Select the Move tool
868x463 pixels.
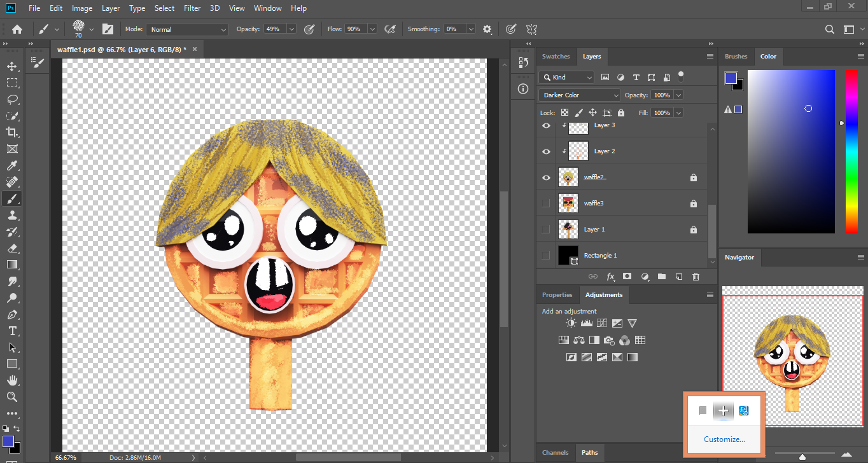tap(13, 65)
